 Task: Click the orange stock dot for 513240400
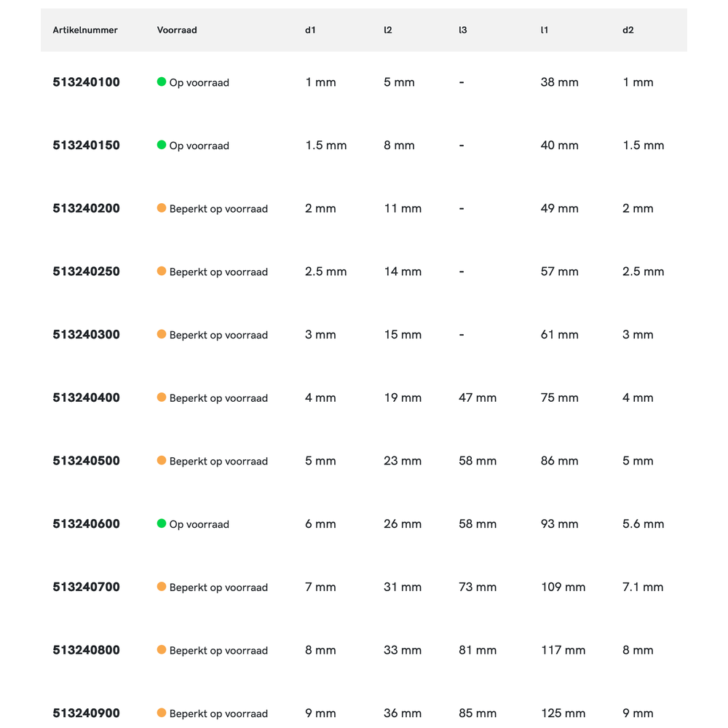[162, 397]
